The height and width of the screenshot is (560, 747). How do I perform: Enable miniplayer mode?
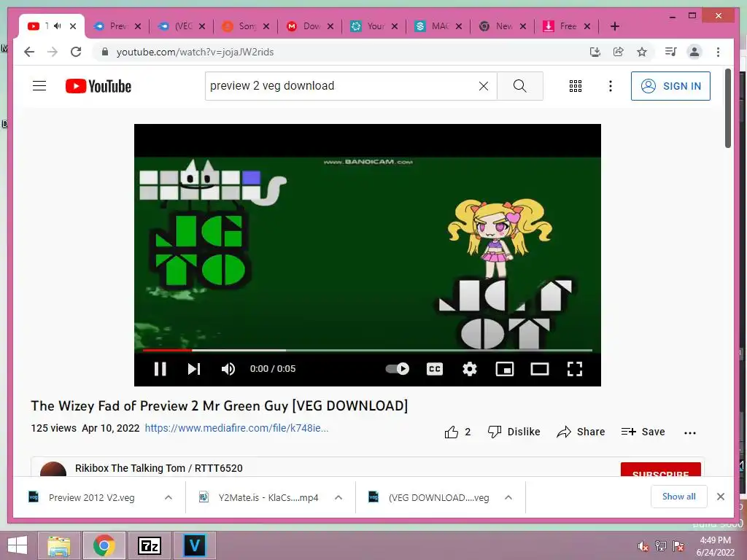click(505, 368)
